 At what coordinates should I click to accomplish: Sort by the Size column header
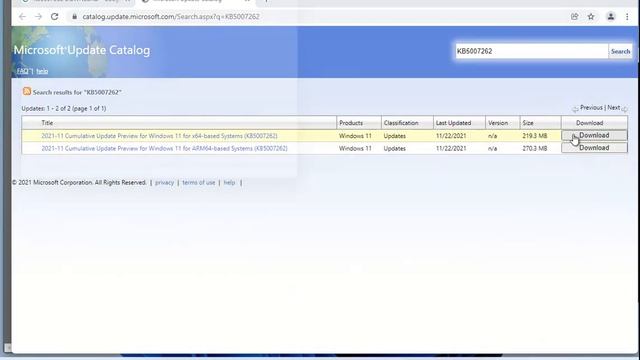click(x=528, y=123)
